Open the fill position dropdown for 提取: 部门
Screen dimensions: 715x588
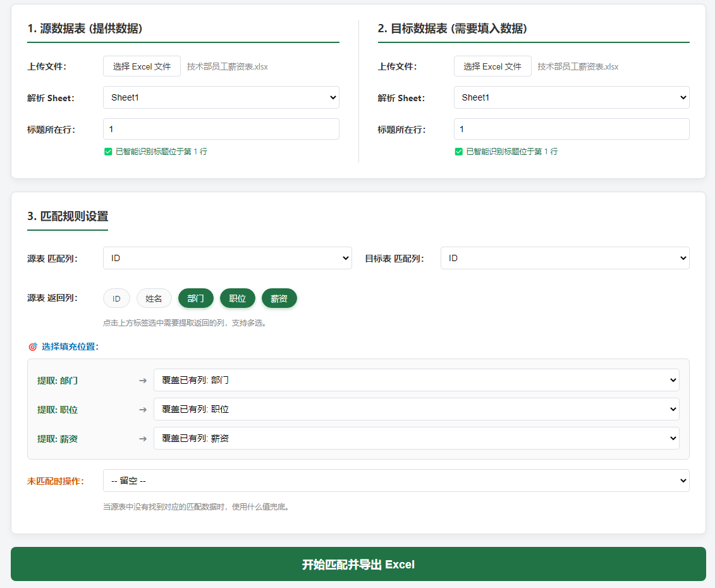[416, 380]
